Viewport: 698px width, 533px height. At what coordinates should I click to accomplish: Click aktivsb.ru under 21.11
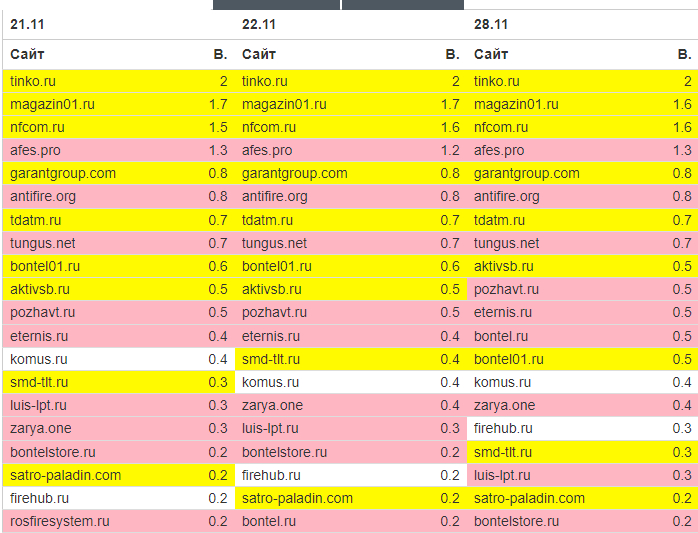tap(40, 289)
